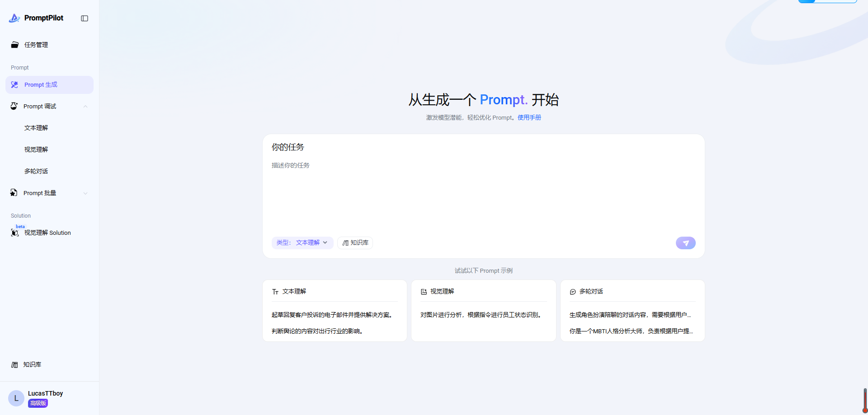Select Prompt 生成 menu item

[50, 85]
